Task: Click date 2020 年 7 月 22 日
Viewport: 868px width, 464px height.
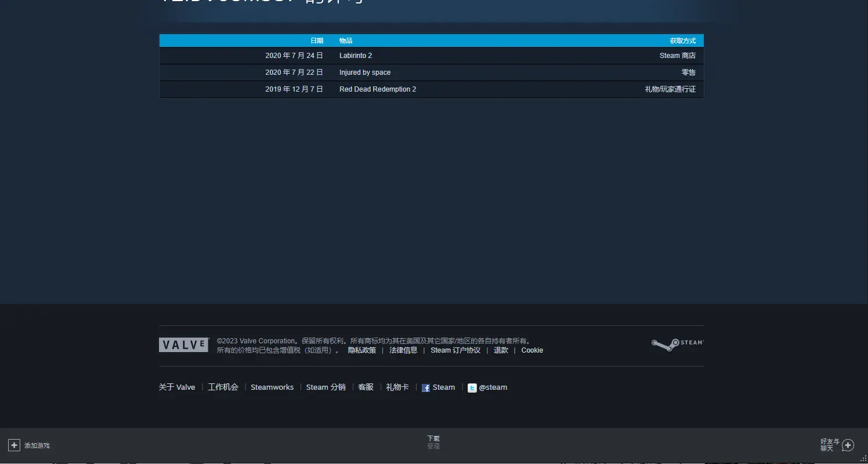Action: pos(294,72)
